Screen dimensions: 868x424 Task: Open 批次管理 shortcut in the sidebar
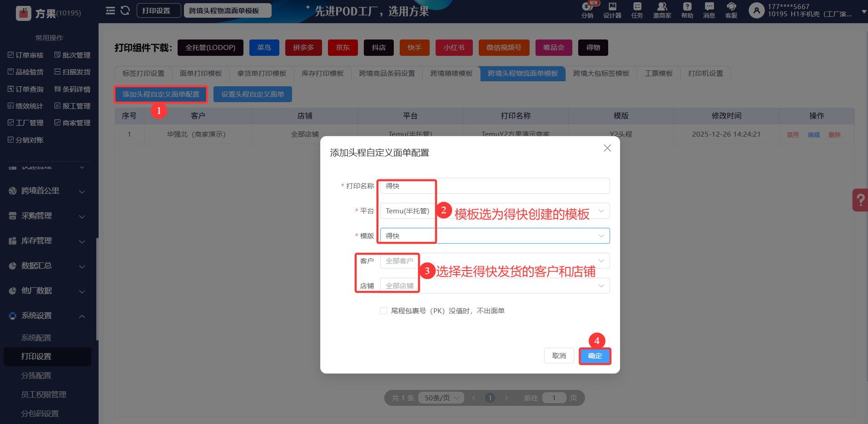(x=73, y=55)
